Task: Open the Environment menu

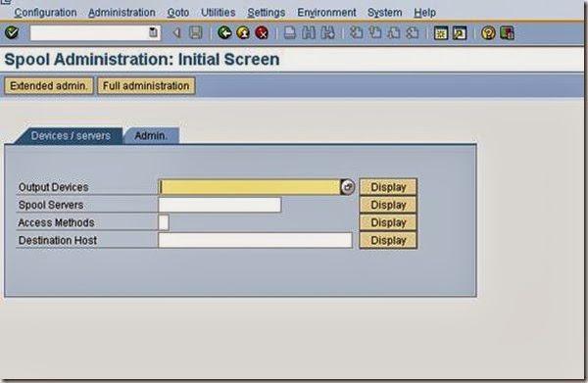Action: click(x=326, y=13)
